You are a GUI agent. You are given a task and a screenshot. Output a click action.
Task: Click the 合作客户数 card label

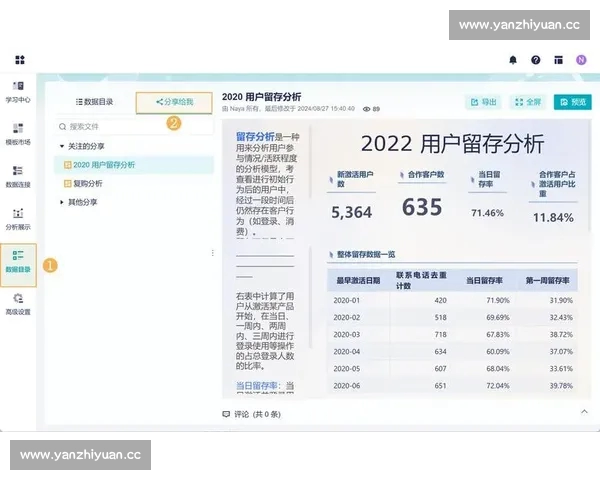[426, 175]
